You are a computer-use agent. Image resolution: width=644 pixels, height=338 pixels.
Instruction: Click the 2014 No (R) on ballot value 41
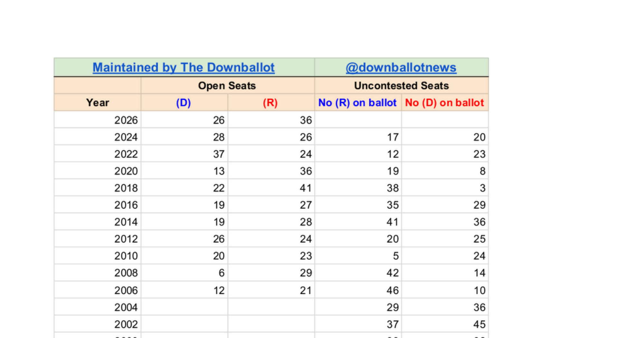point(392,222)
